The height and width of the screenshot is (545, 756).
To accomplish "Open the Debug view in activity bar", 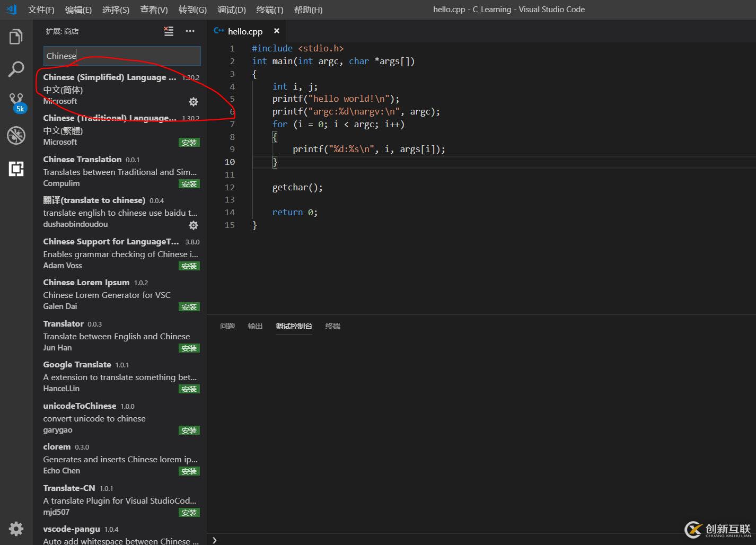I will pos(16,136).
